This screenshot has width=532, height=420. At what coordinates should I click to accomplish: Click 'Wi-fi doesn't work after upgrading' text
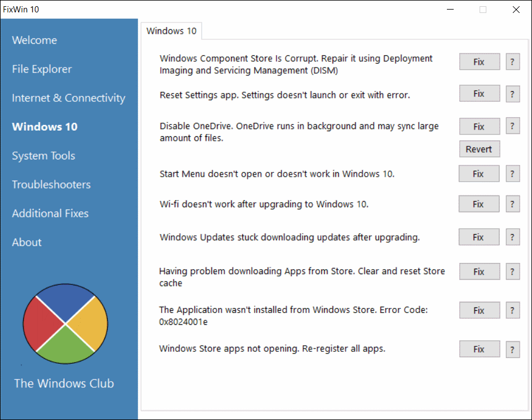(264, 204)
